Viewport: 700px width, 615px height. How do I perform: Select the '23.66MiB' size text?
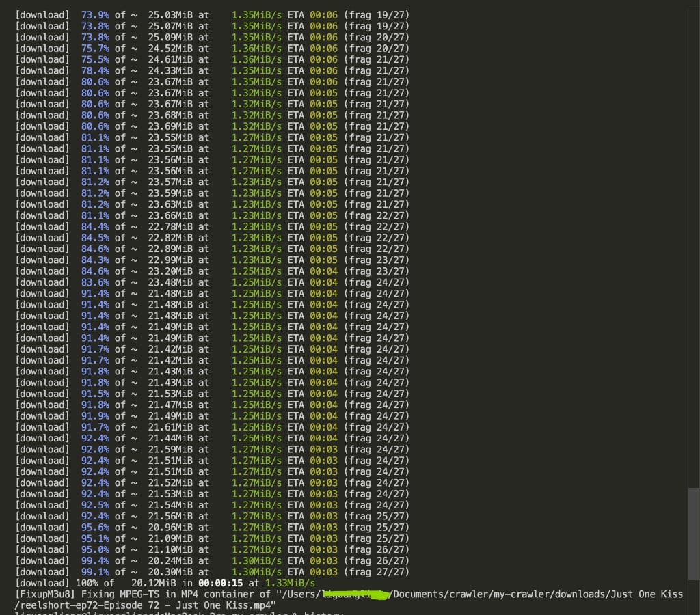[x=170, y=215]
